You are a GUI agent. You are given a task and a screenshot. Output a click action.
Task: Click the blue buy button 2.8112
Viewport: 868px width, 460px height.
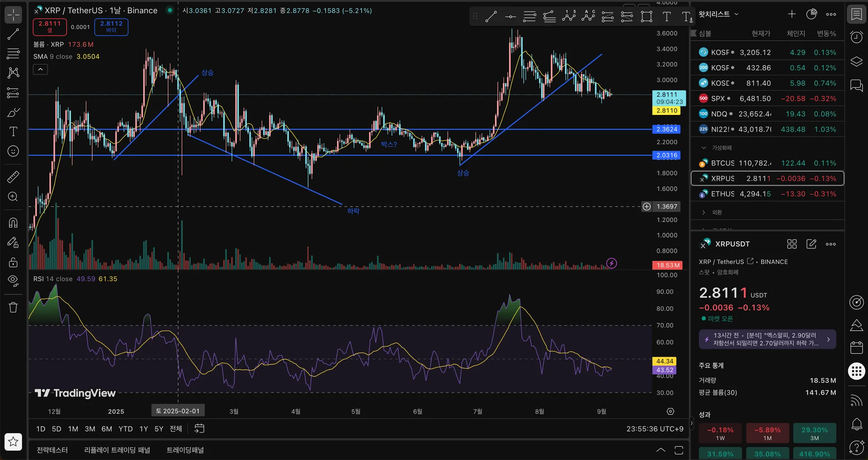[111, 27]
